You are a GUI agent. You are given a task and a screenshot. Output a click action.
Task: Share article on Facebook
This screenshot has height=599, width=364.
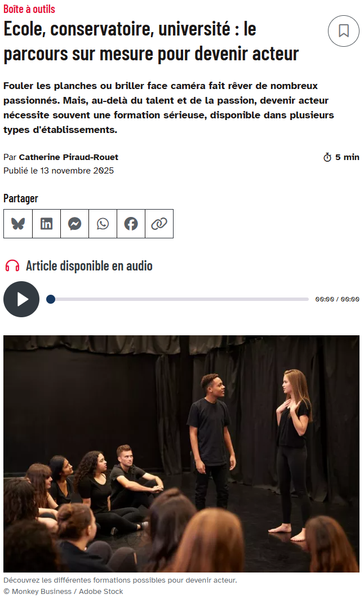pyautogui.click(x=131, y=224)
